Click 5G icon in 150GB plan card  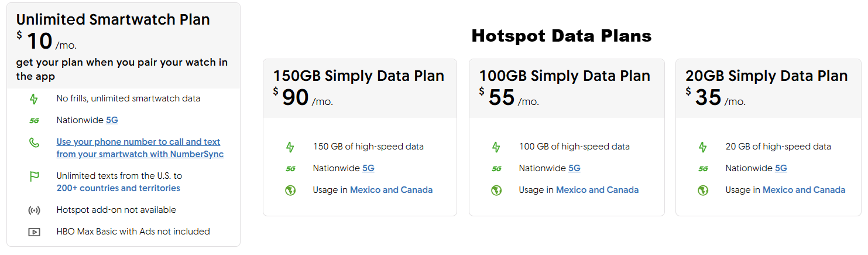tap(290, 169)
